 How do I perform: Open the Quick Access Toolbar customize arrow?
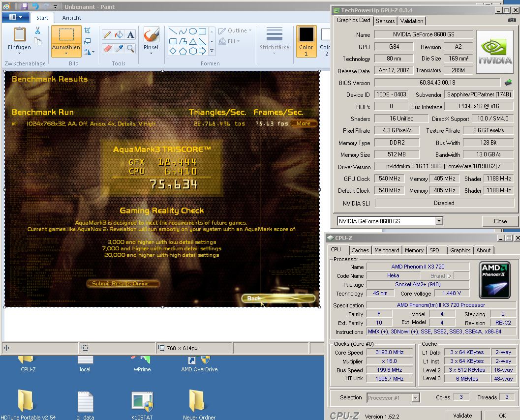(56, 6)
